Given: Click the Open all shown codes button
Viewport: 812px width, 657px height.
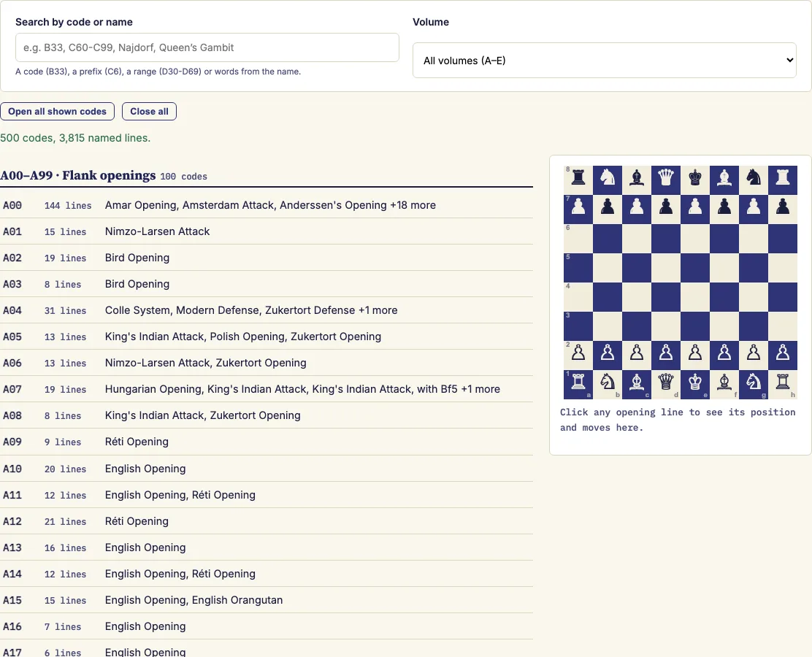Looking at the screenshot, I should (x=57, y=111).
